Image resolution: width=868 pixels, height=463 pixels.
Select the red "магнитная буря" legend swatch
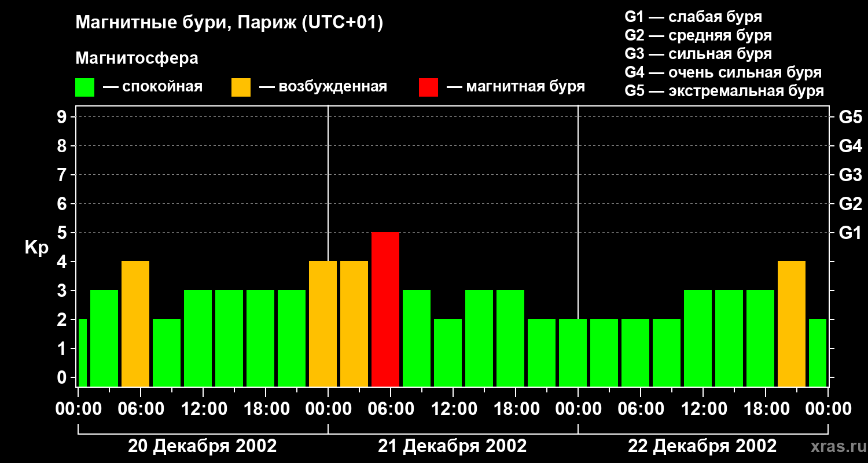pos(428,87)
